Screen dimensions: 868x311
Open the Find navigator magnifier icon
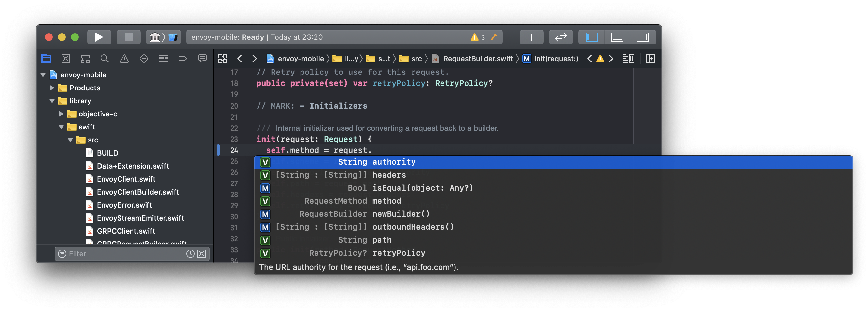point(105,59)
